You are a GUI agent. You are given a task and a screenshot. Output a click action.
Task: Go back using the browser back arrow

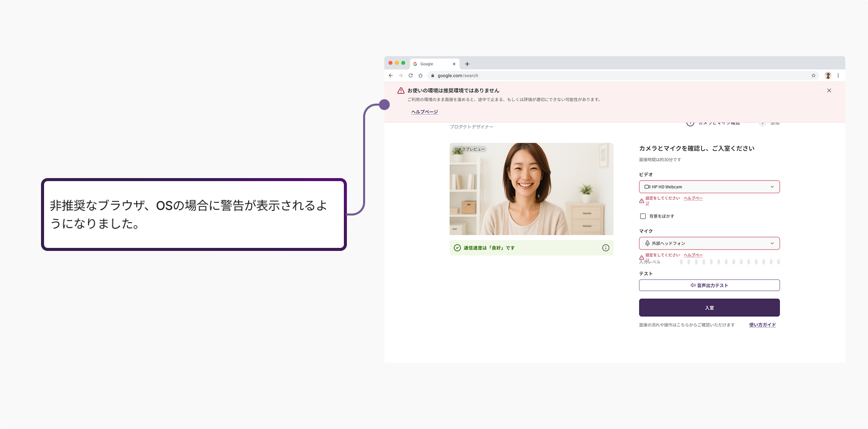point(390,75)
